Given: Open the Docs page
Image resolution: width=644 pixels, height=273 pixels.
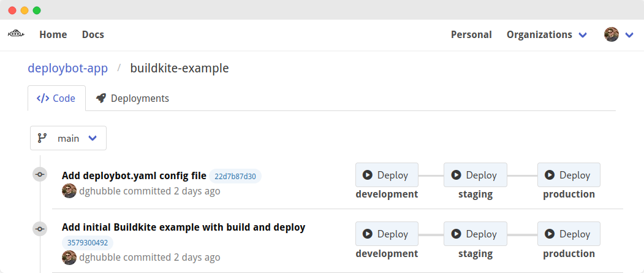Looking at the screenshot, I should pos(93,35).
